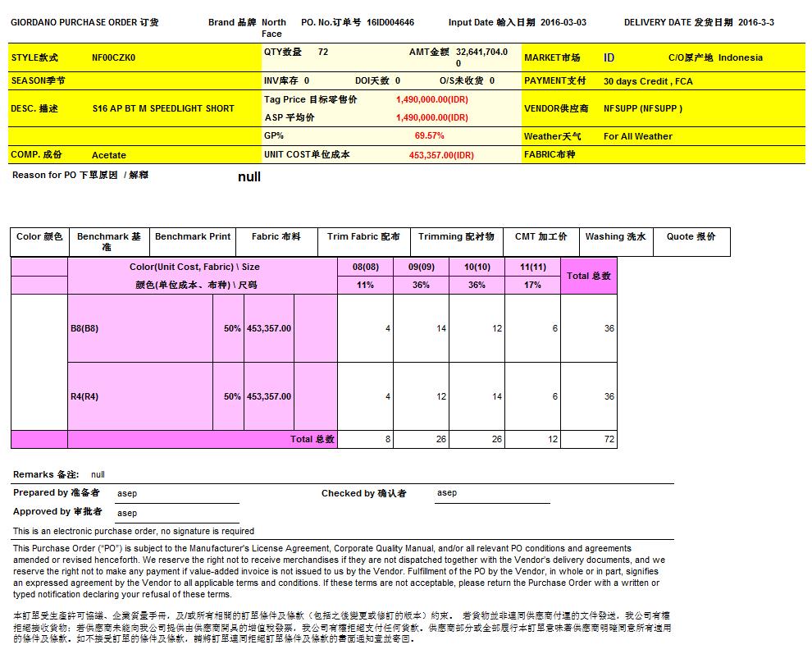Viewport: 812px width, 663px height.
Task: Click the Weather value For All Weather
Action: click(x=638, y=136)
